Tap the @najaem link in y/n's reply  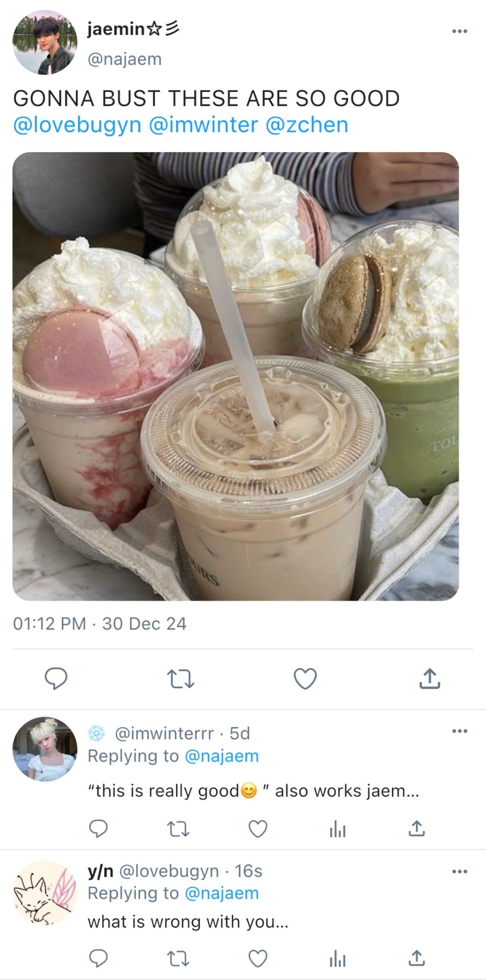(222, 893)
